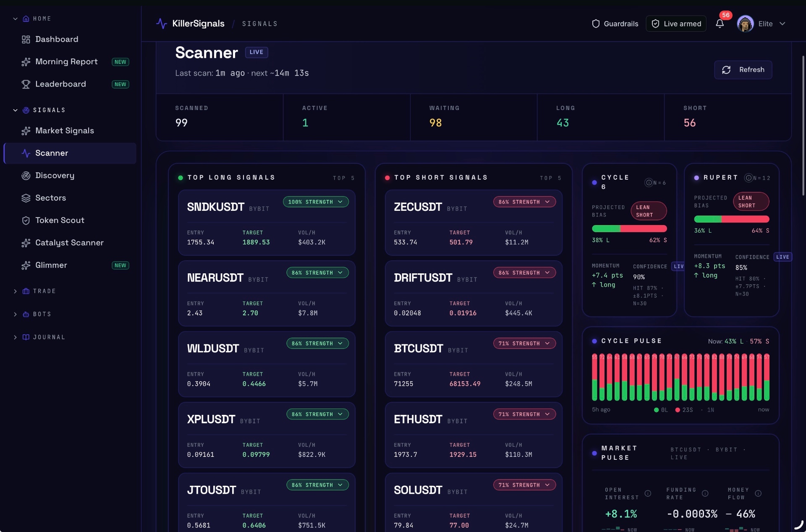Click the Morning Report sparkle icon
Image resolution: width=806 pixels, height=532 pixels.
click(x=26, y=62)
